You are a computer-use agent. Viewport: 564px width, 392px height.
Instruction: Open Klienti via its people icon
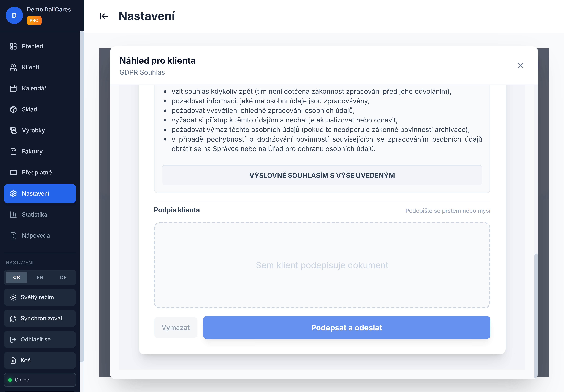[x=13, y=68]
